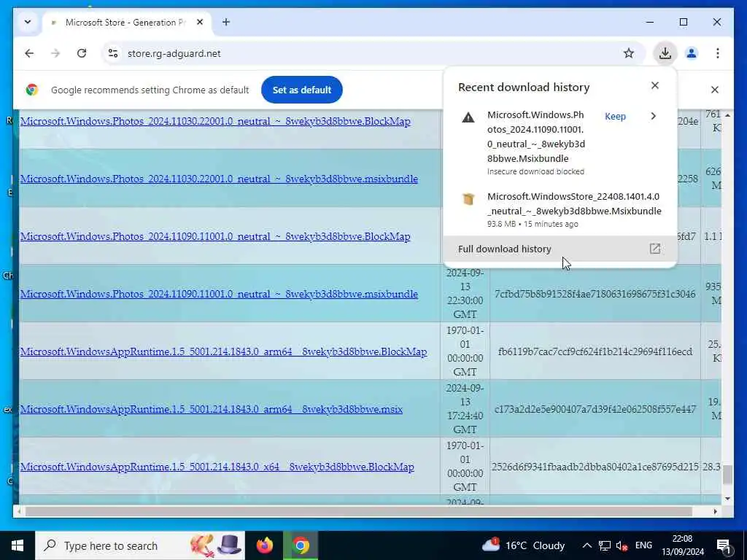Select hash fb6119b7cac7ccf9cf624f1b214c29694f116ecd
Viewport: 747px width, 560px height.
pos(595,351)
